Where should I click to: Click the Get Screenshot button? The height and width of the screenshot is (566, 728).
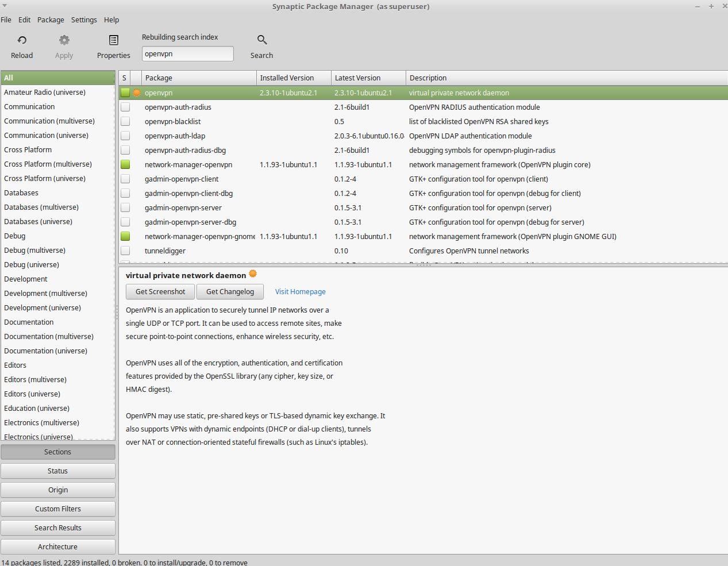click(x=160, y=292)
